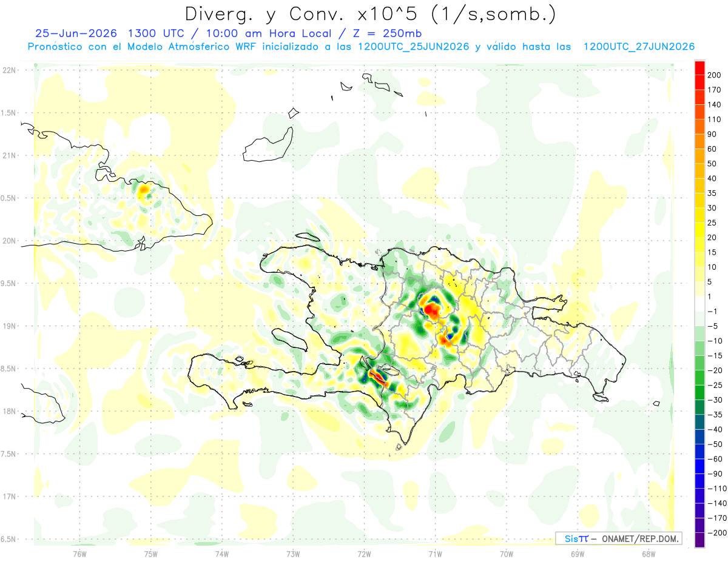The height and width of the screenshot is (562, 728).
Task: Click the colorbar label '-170'
Action: pos(716,517)
